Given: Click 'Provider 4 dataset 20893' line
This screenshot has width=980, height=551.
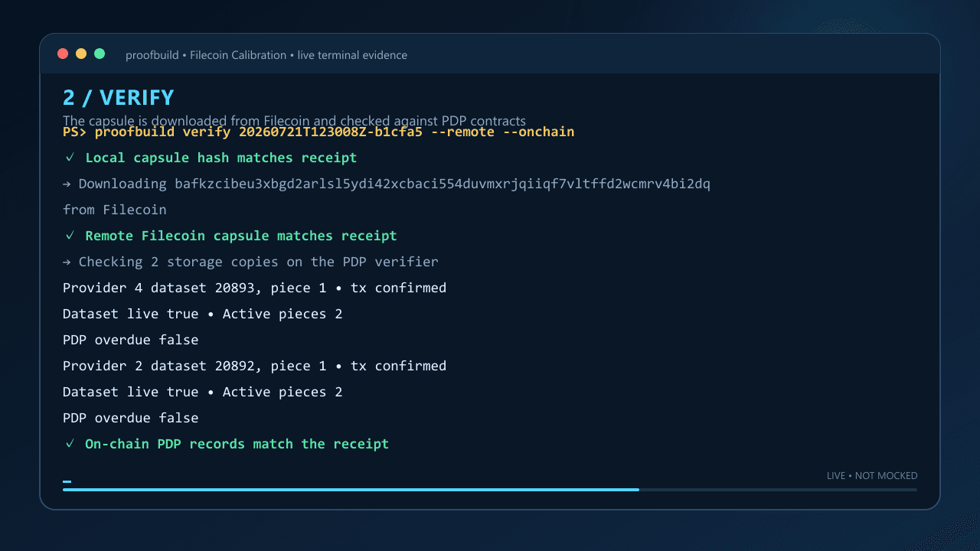Looking at the screenshot, I should click(254, 288).
